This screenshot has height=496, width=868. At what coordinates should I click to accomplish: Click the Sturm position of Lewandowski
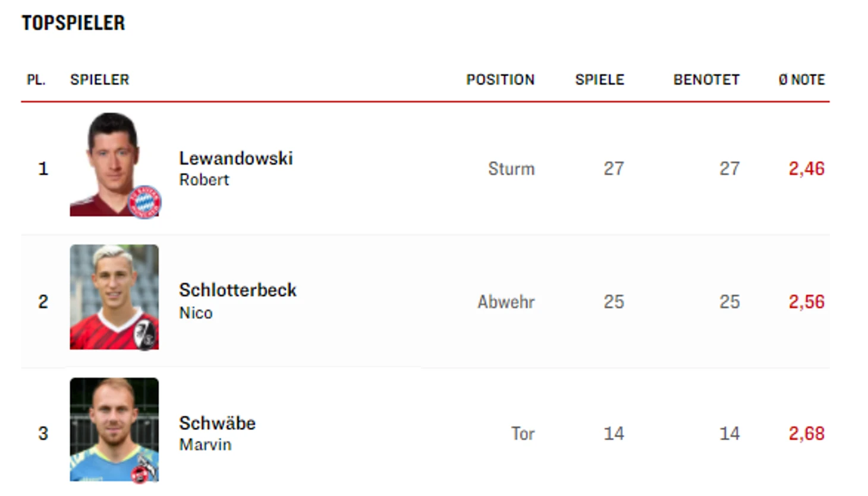coord(511,169)
